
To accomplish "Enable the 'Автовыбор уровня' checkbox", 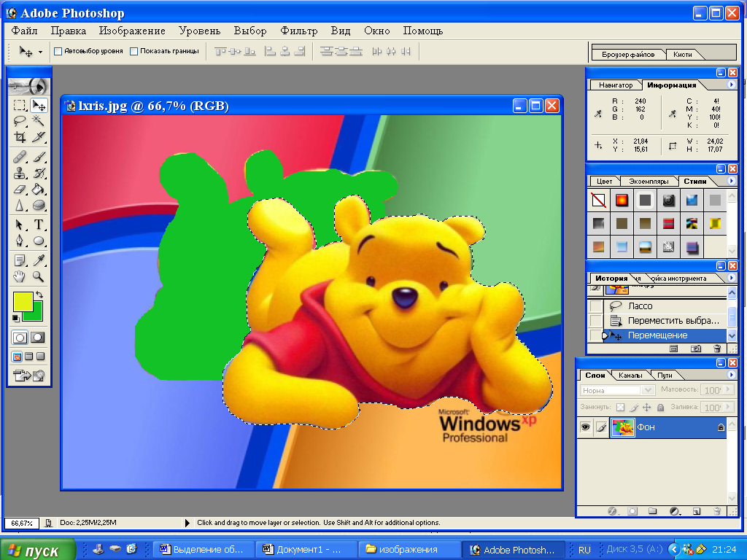I will [58, 51].
